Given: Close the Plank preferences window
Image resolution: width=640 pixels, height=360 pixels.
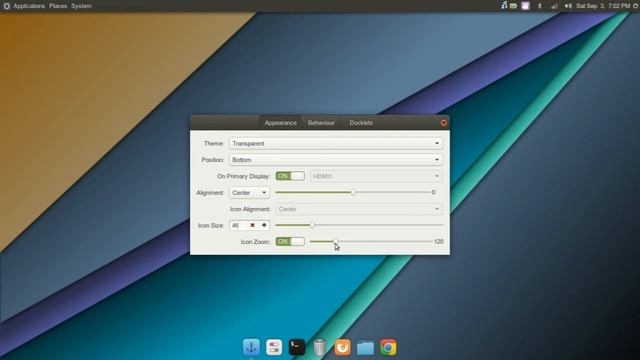Looking at the screenshot, I should point(444,122).
